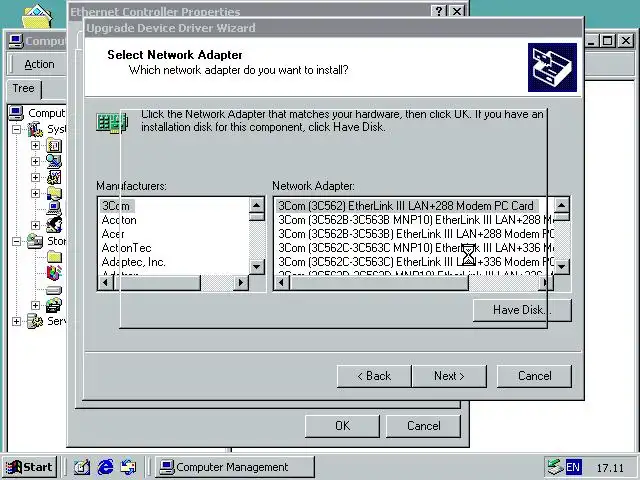Select 3Com manufacturer
Viewport: 640px width, 480px height.
click(x=116, y=206)
